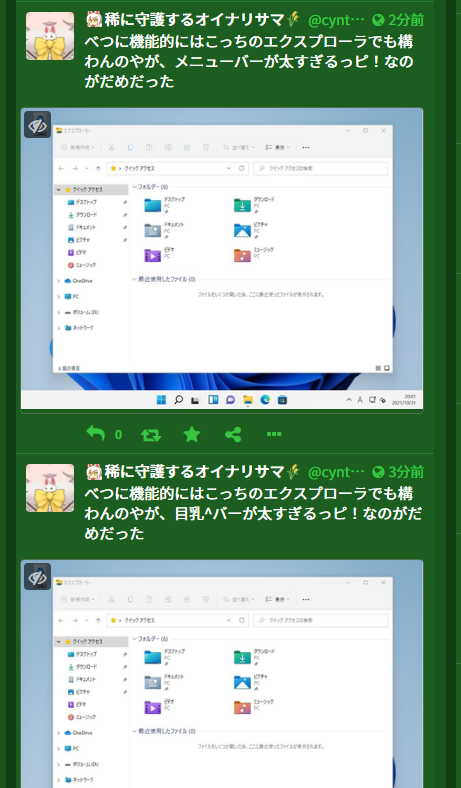Enlarge the Explorer screenshot in the 2分前 post
Viewport: 461px width, 788px height.
(x=222, y=260)
